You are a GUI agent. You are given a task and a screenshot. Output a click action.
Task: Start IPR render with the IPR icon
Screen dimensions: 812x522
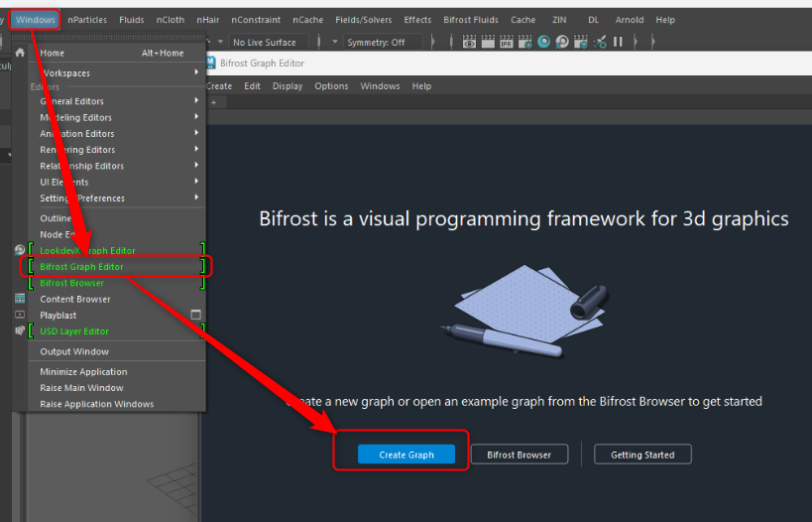pos(507,42)
